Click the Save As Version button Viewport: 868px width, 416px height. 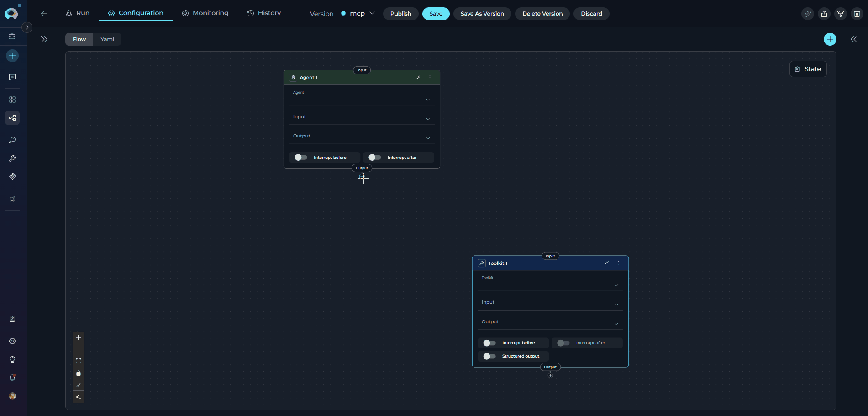click(x=482, y=14)
